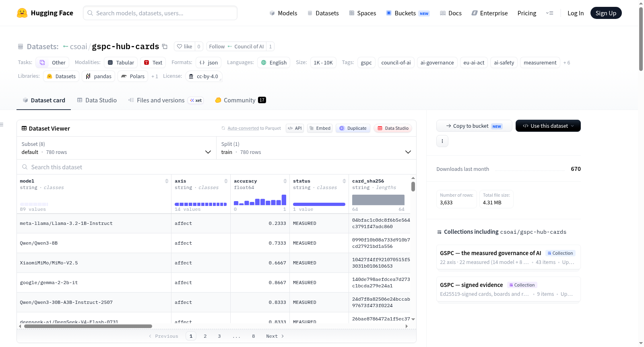644x347 pixels.
Task: Go to Models in the top navigation
Action: 283,13
